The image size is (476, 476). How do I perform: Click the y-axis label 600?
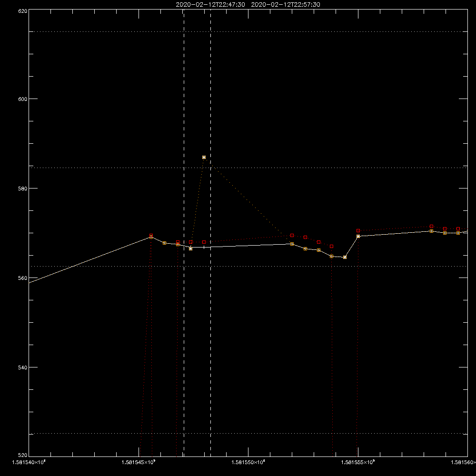tap(23, 99)
